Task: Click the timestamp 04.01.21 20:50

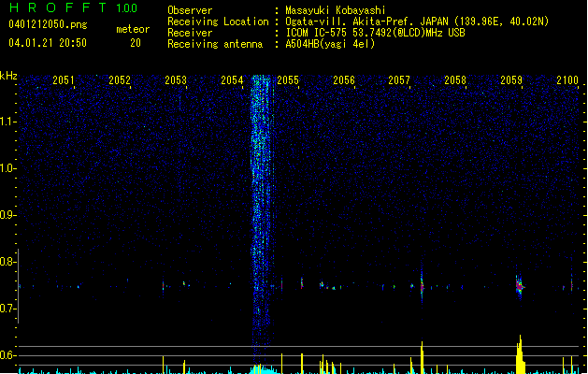Action: (x=48, y=43)
